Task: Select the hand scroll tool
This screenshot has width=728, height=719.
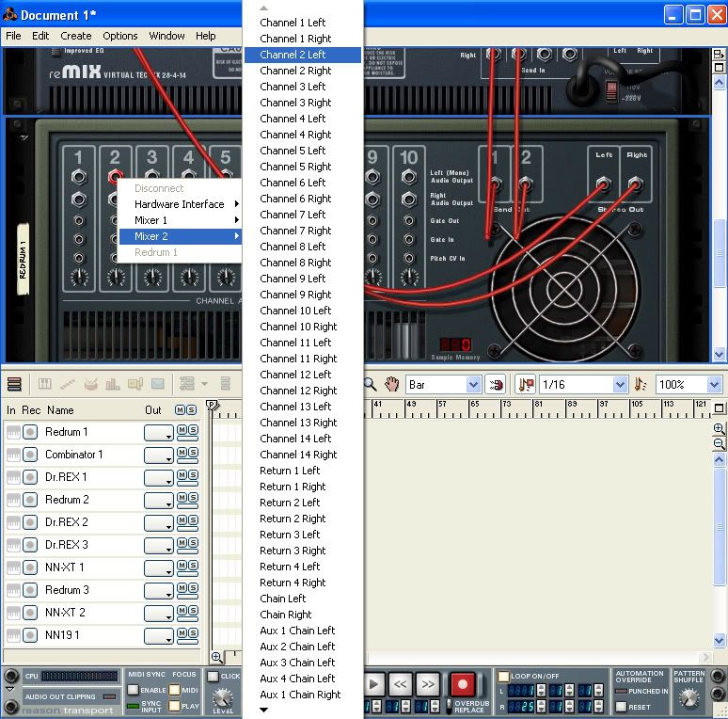Action: point(392,384)
